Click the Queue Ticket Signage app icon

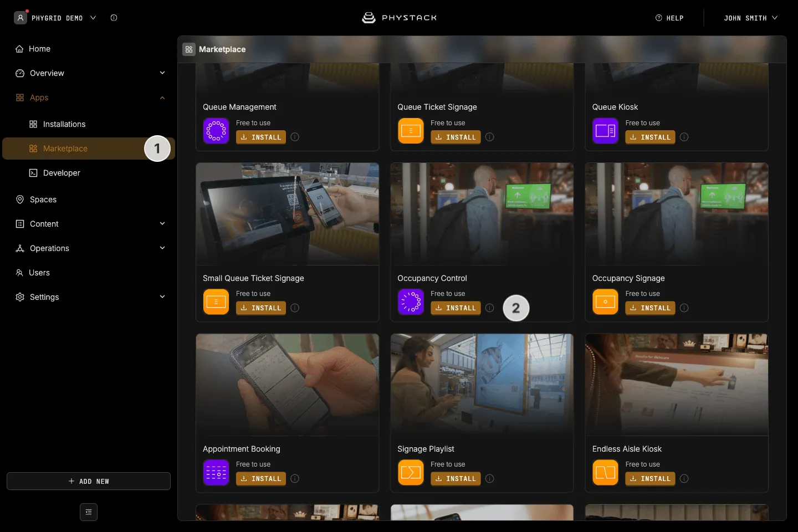click(x=411, y=131)
